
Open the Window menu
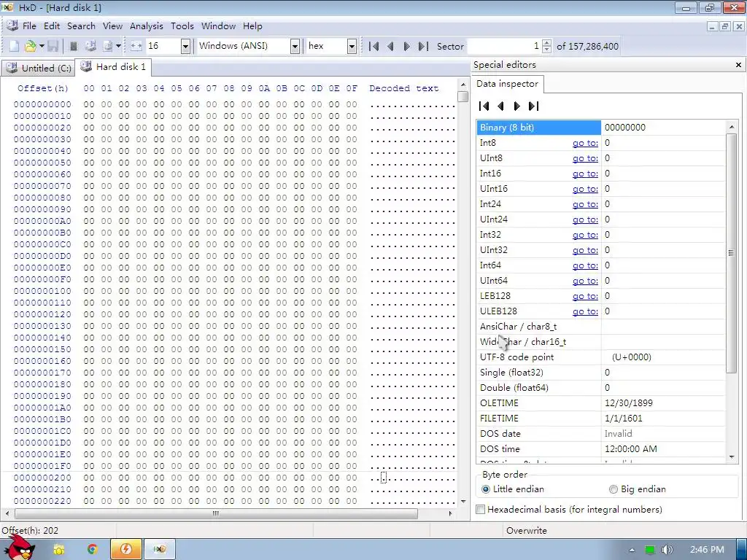click(218, 26)
